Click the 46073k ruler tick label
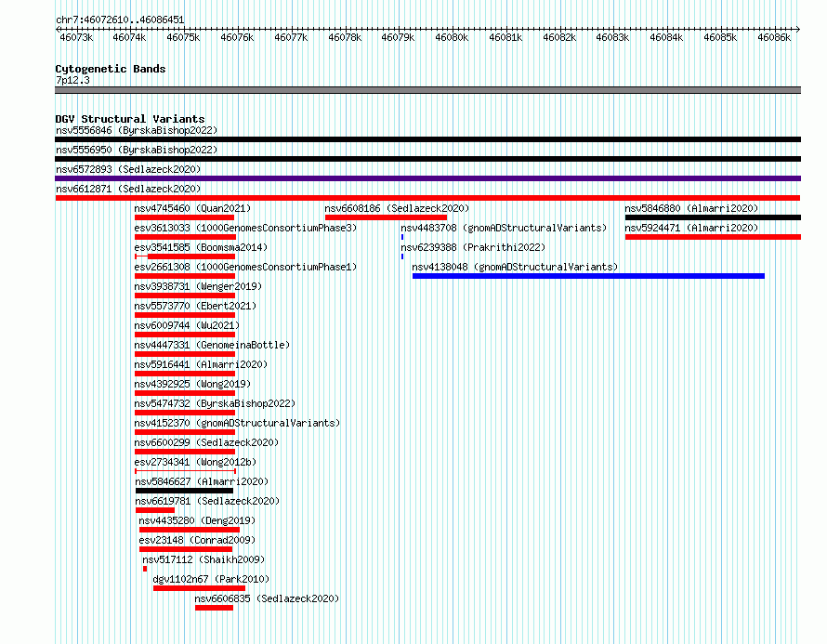This screenshot has height=644, width=827. click(76, 37)
